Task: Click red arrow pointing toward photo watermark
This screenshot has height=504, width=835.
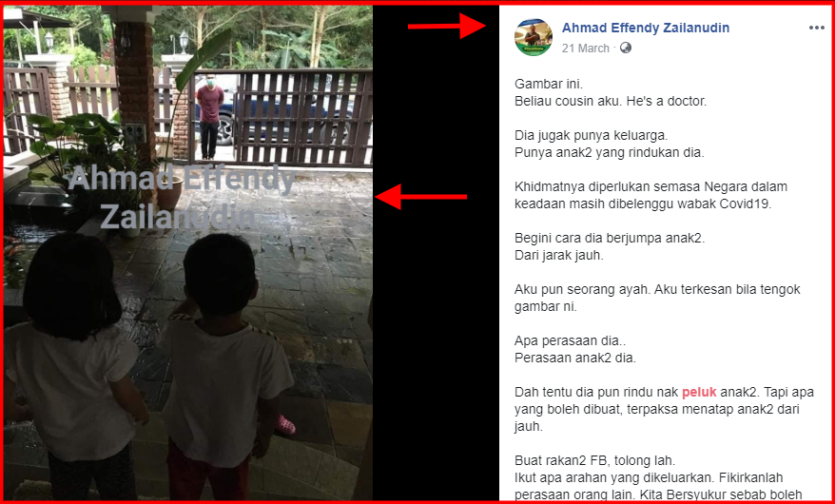Action: click(x=420, y=197)
